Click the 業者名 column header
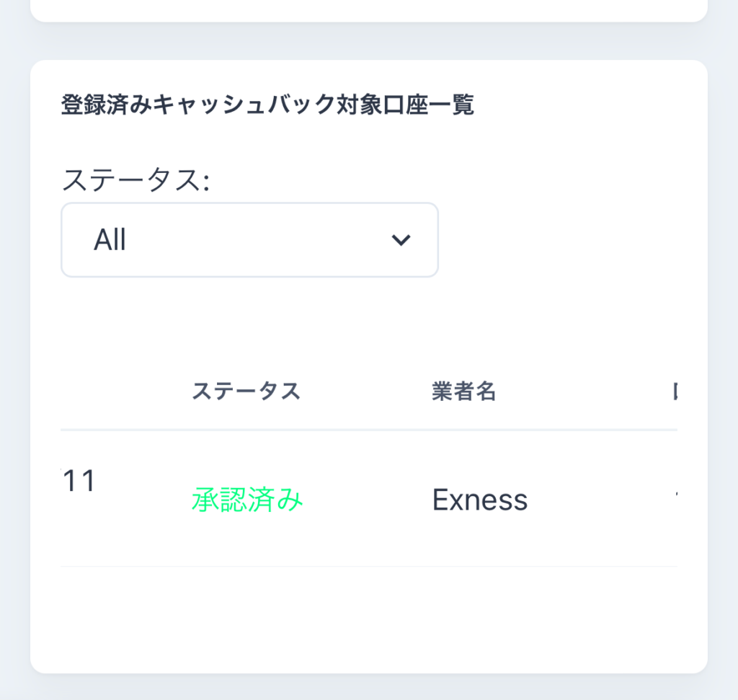Screen dimensions: 738x700 coord(465,391)
